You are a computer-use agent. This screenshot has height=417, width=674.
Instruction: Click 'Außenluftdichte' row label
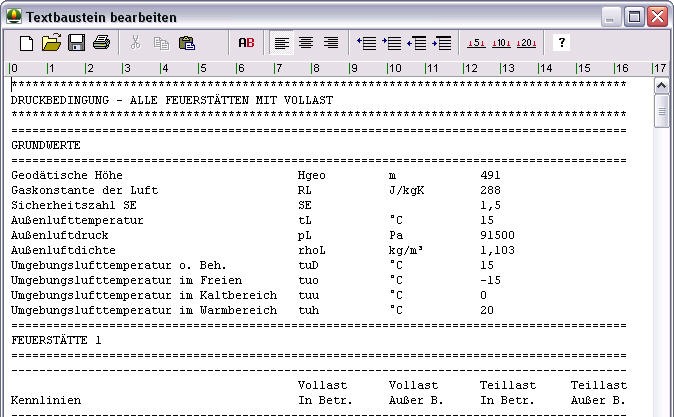63,250
